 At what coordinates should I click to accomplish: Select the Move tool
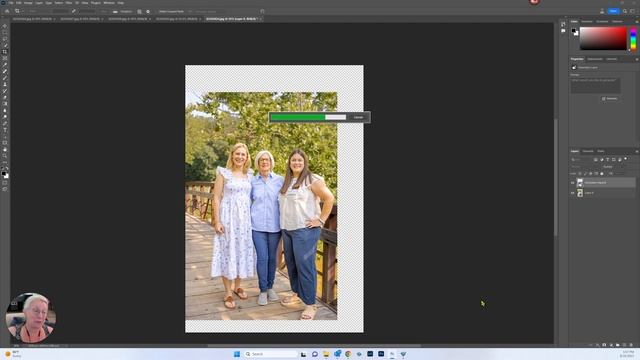click(x=5, y=26)
